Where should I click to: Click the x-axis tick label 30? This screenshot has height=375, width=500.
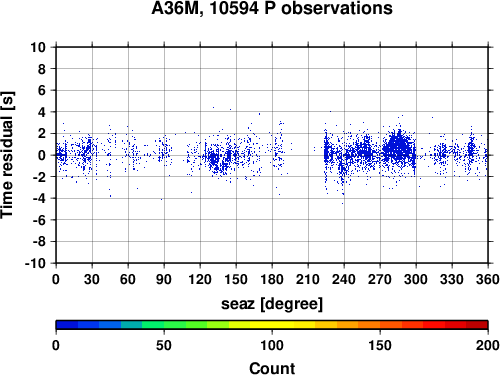tap(92, 279)
